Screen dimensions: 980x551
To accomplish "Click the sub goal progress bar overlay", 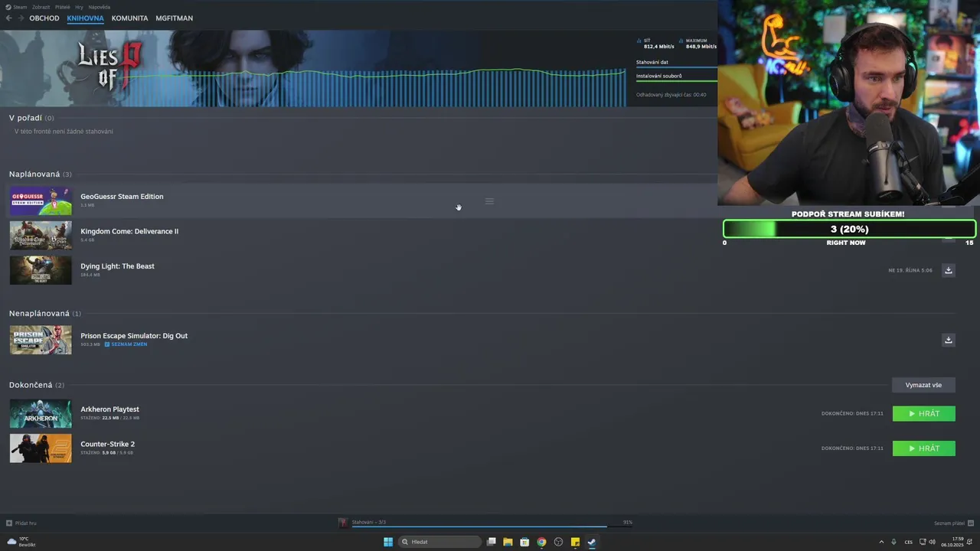I will [x=849, y=229].
